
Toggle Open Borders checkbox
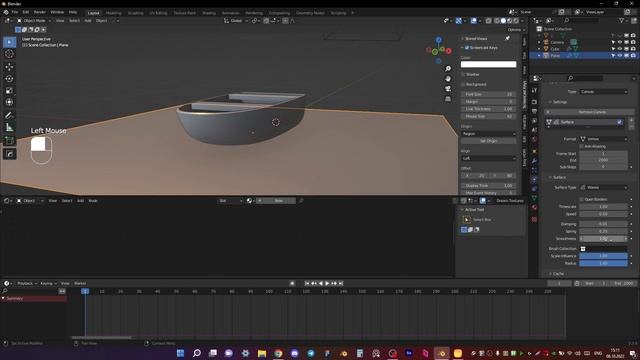(582, 199)
